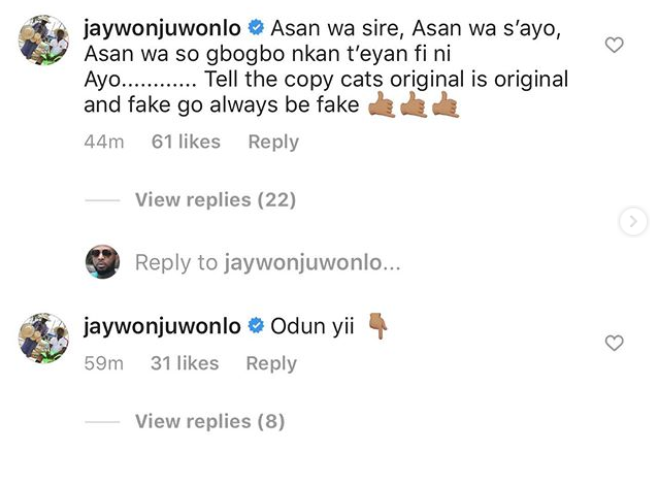Click the 'Reply to jaywonjuwonlo...' input field
This screenshot has height=486, width=653.
tap(267, 263)
